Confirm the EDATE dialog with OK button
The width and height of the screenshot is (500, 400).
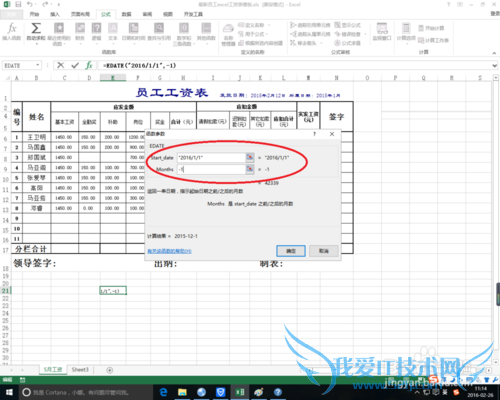[291, 251]
